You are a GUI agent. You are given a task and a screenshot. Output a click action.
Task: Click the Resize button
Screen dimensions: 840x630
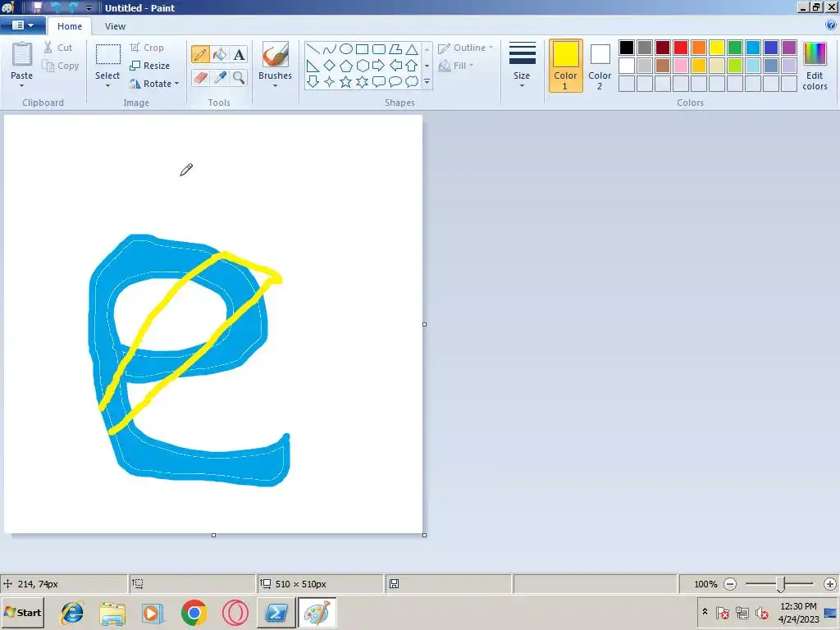point(150,66)
